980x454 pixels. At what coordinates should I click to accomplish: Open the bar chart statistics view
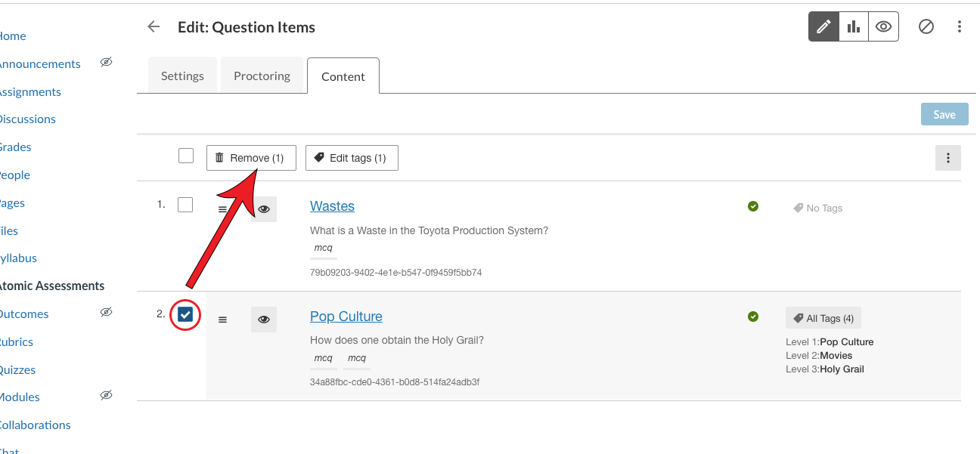coord(854,26)
